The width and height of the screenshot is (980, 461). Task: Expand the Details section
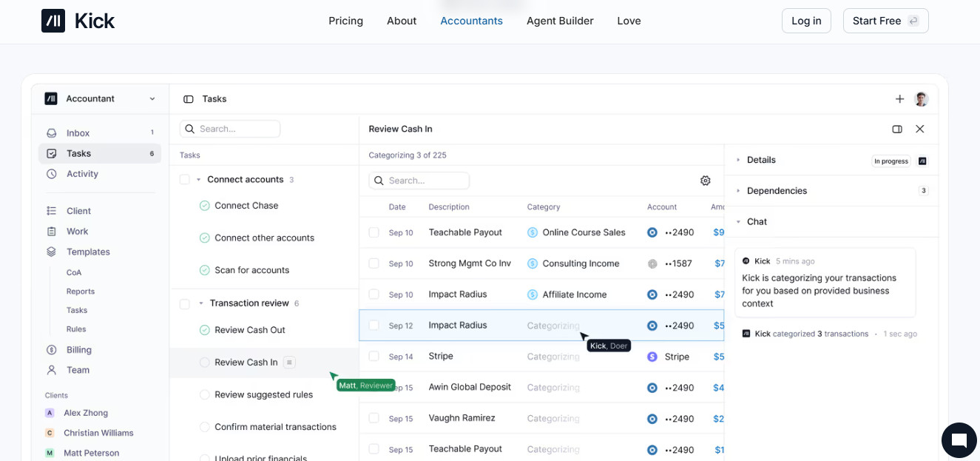pyautogui.click(x=738, y=160)
